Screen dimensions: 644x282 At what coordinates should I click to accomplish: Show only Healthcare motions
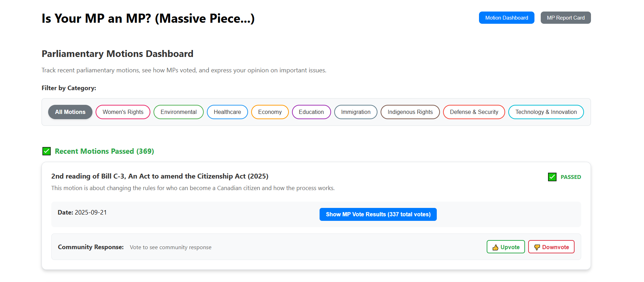pos(227,112)
